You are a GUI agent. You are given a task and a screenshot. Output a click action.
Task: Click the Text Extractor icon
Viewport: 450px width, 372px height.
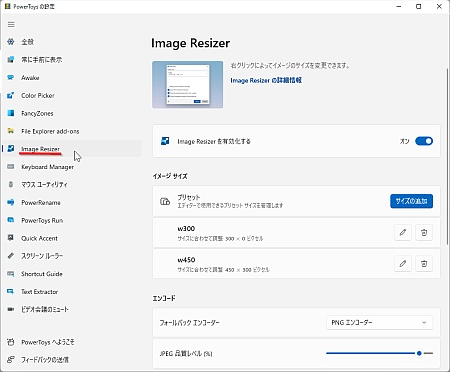click(x=11, y=292)
